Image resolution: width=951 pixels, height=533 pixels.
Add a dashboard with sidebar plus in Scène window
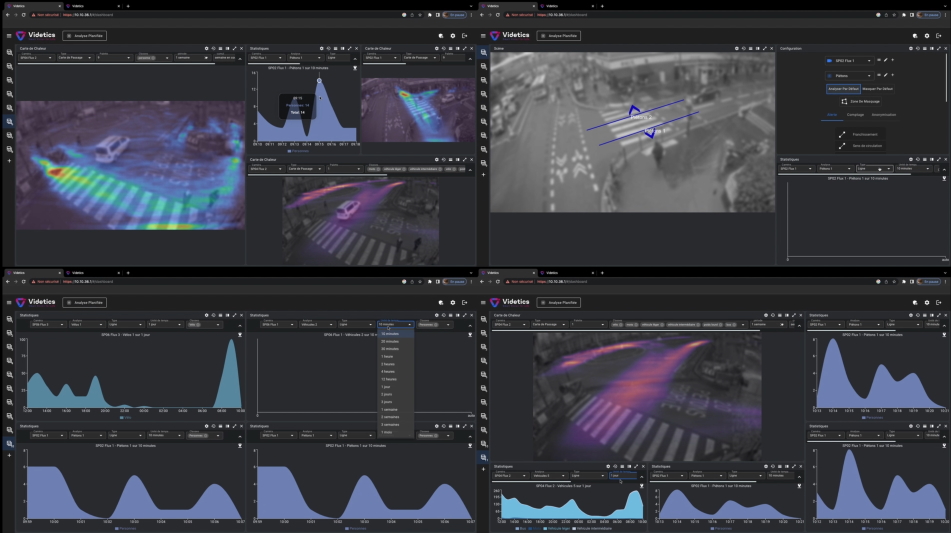(483, 175)
